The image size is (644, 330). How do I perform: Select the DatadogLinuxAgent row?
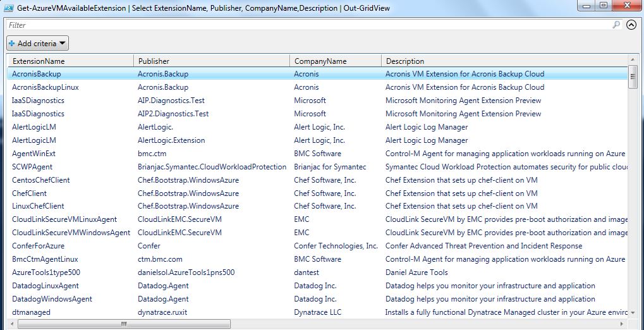318,286
